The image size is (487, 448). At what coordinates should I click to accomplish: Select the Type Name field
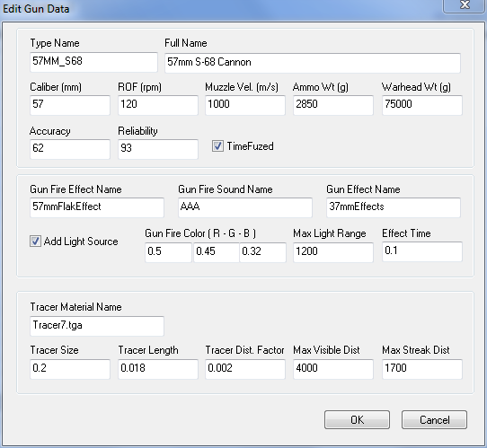coord(93,62)
